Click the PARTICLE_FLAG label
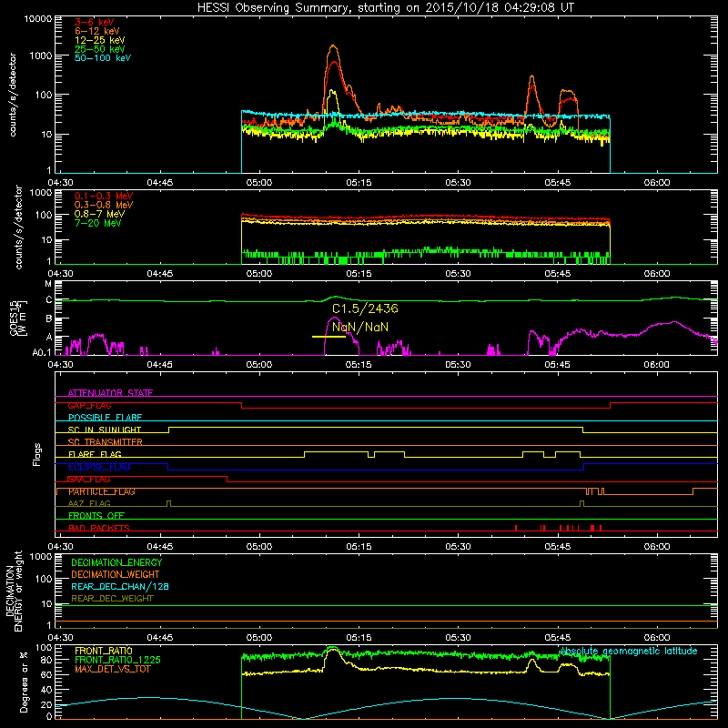 102,491
